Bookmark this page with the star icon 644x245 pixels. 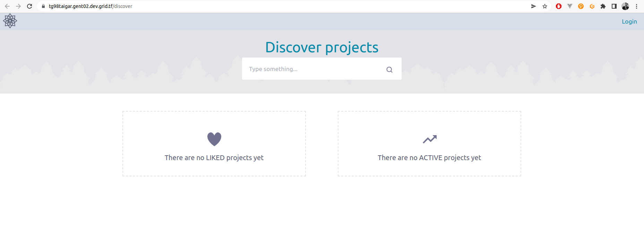point(545,6)
